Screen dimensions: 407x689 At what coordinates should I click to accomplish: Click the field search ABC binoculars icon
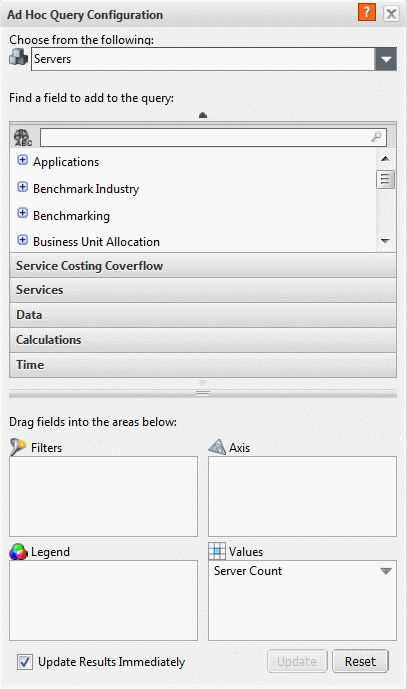23,138
